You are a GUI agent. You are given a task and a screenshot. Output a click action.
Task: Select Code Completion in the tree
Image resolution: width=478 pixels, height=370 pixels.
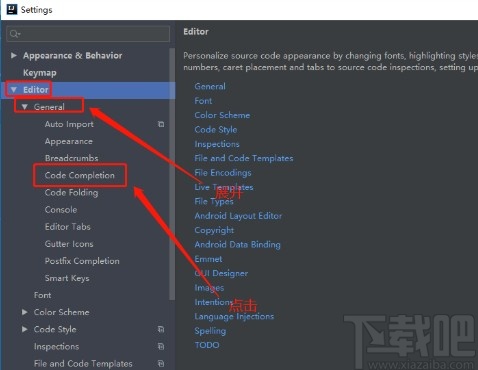click(x=79, y=175)
